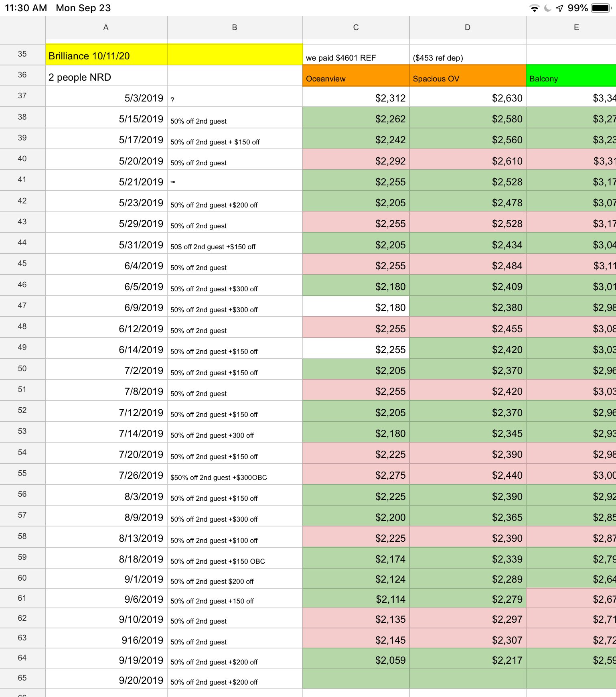Select Oceanview price $2,114
The width and height of the screenshot is (616, 697).
click(356, 598)
